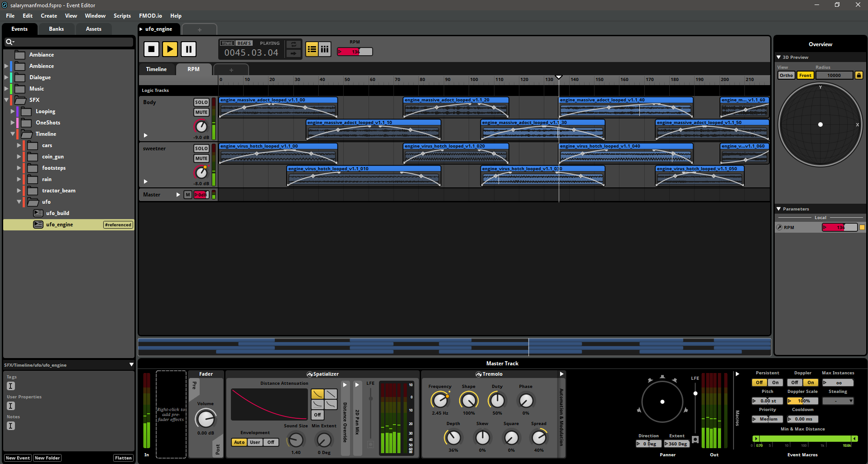Click the Radius 10000 input field

point(834,76)
